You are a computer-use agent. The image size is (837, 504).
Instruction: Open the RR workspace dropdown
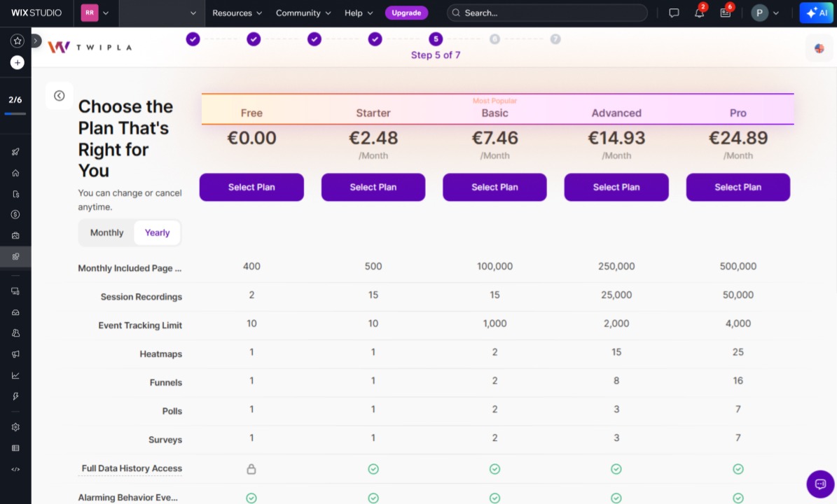tap(96, 13)
